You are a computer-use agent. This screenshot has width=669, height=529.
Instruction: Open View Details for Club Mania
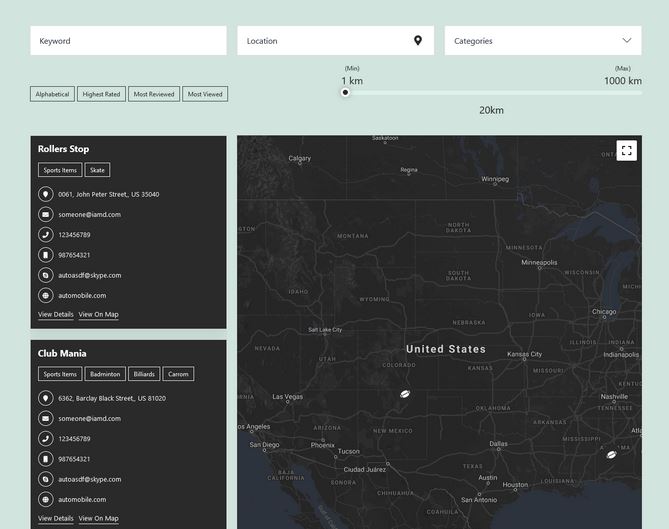tap(55, 518)
